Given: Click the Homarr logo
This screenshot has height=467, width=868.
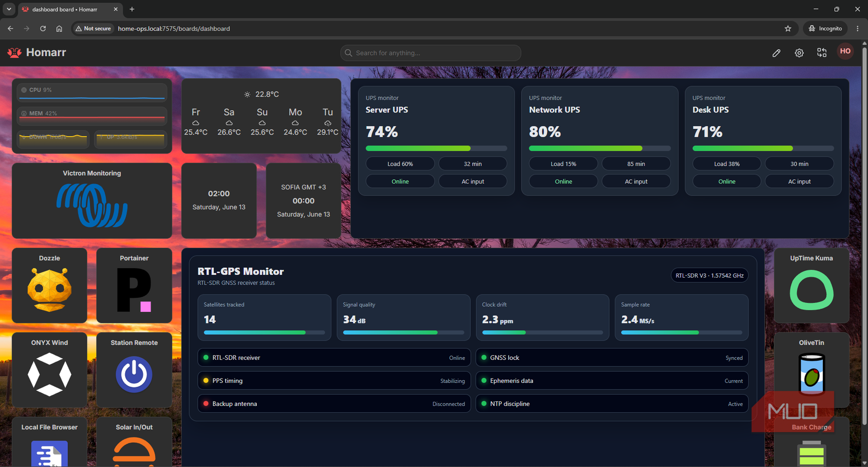Looking at the screenshot, I should pyautogui.click(x=36, y=53).
